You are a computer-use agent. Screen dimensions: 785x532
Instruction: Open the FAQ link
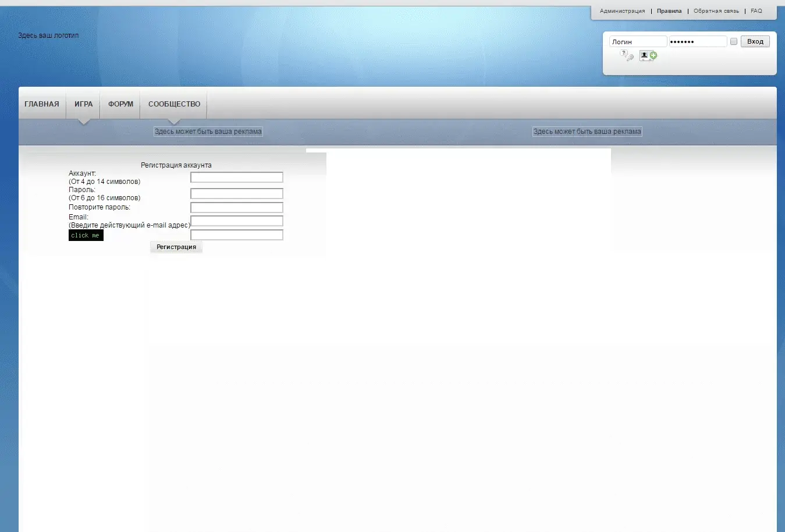(756, 11)
